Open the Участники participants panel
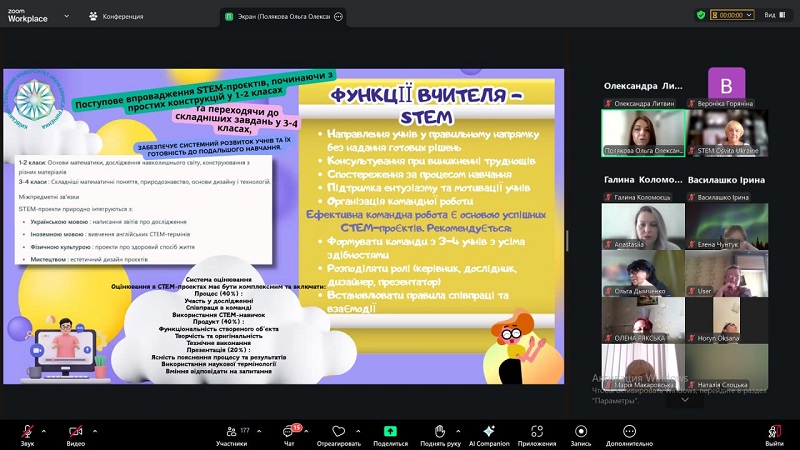The width and height of the screenshot is (800, 450). point(231,430)
